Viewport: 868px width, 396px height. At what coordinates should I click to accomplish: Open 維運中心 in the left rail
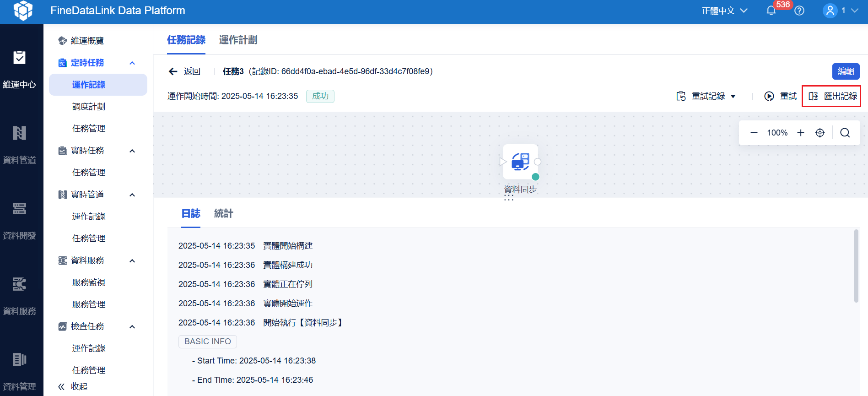[x=19, y=70]
